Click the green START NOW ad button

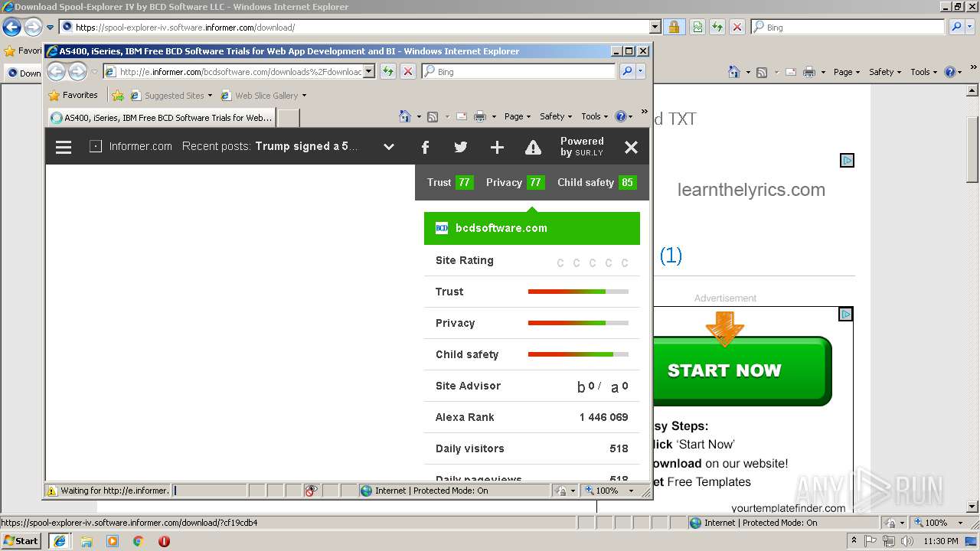click(741, 370)
